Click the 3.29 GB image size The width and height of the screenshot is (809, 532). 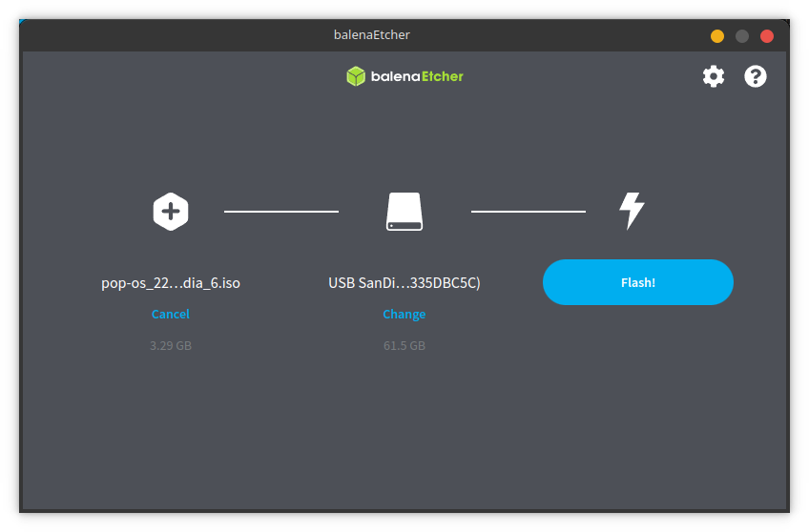coord(171,345)
